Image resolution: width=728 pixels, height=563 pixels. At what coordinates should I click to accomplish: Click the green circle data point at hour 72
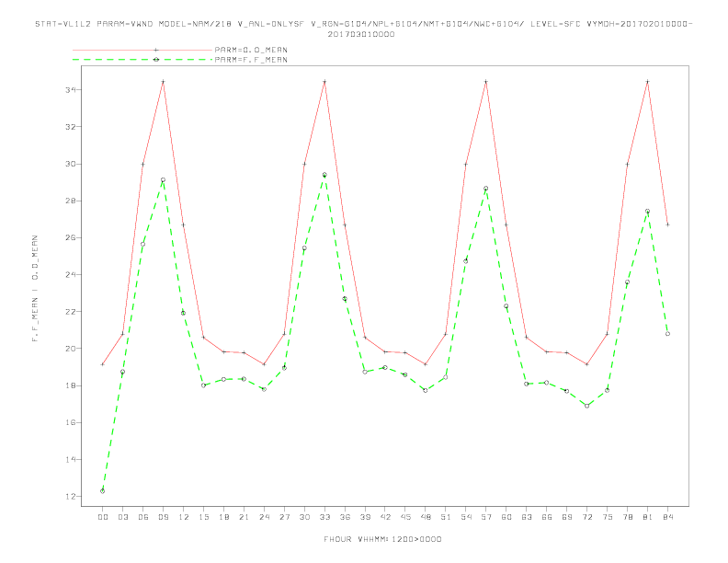pyautogui.click(x=586, y=406)
